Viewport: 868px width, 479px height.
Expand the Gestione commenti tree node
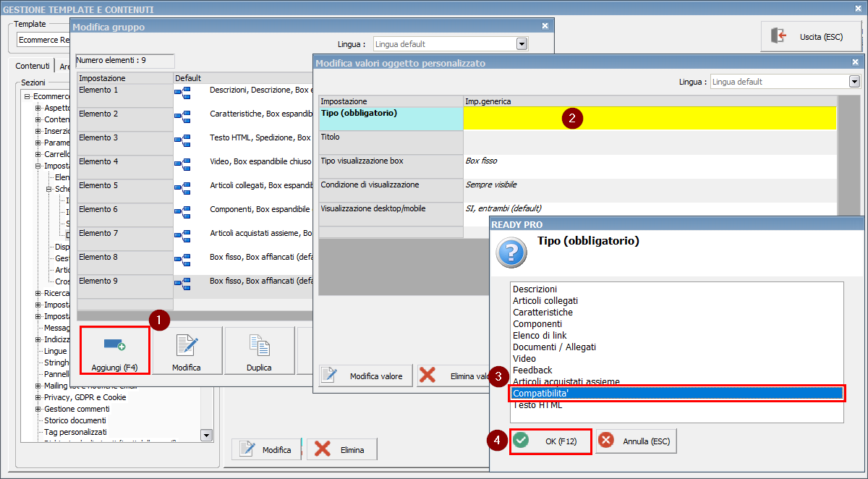pos(38,409)
